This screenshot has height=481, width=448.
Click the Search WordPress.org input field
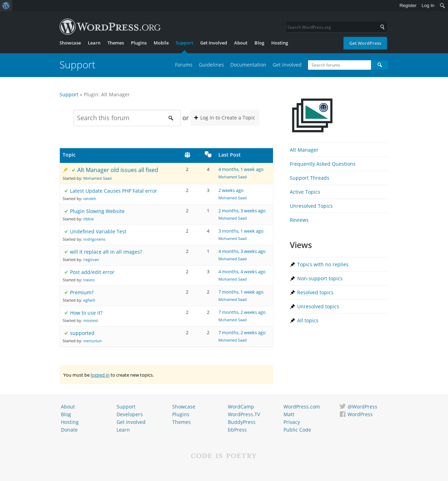coord(332,27)
